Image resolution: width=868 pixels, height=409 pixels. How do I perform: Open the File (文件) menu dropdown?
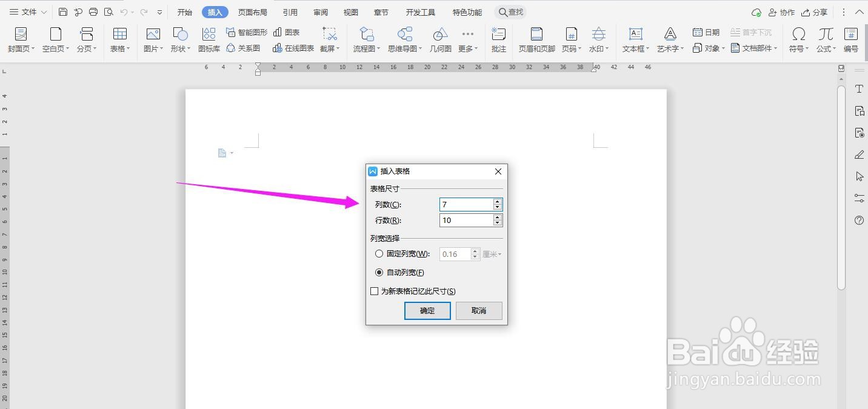(x=28, y=12)
